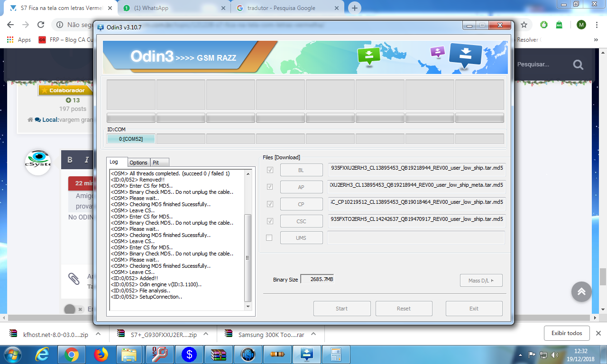
Task: Click Exibir todos downloads button
Action: pyautogui.click(x=567, y=333)
